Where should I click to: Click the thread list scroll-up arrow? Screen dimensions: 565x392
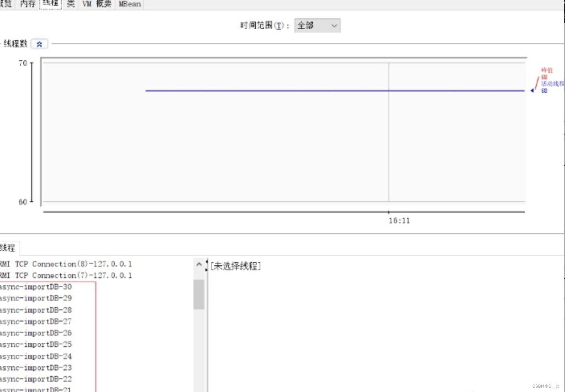[199, 265]
